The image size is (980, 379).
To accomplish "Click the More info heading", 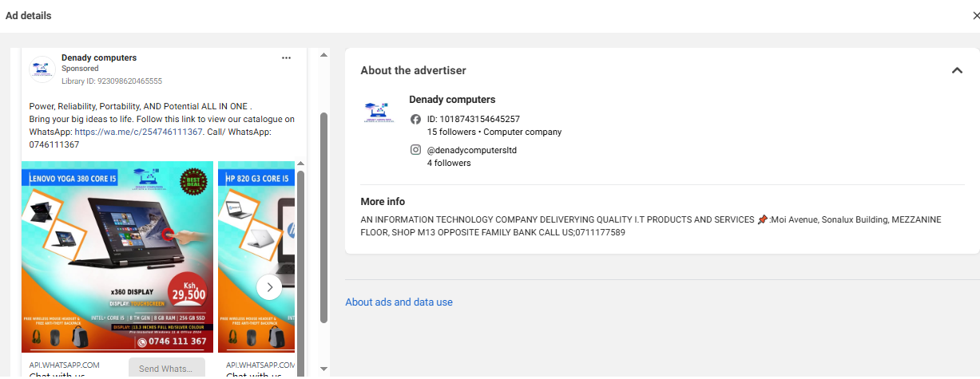I will tap(383, 202).
